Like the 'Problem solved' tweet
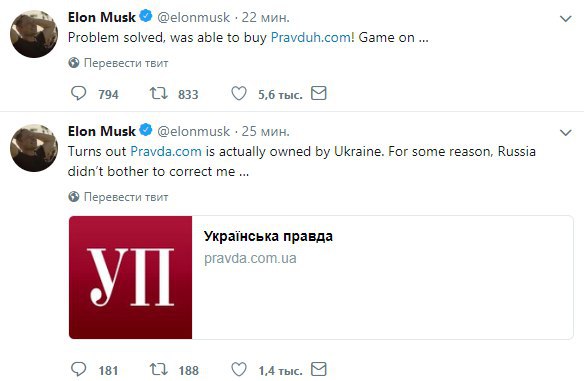Image resolution: width=584 pixels, height=381 pixels. coord(239,93)
